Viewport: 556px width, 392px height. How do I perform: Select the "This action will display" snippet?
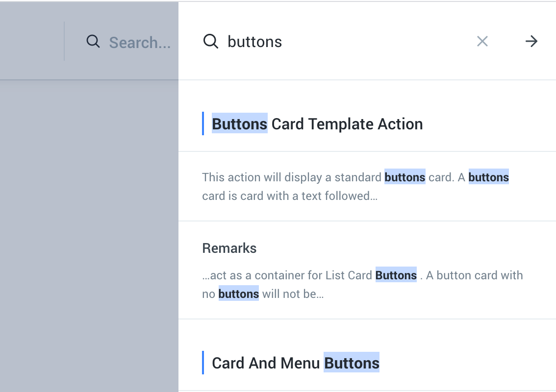point(292,177)
